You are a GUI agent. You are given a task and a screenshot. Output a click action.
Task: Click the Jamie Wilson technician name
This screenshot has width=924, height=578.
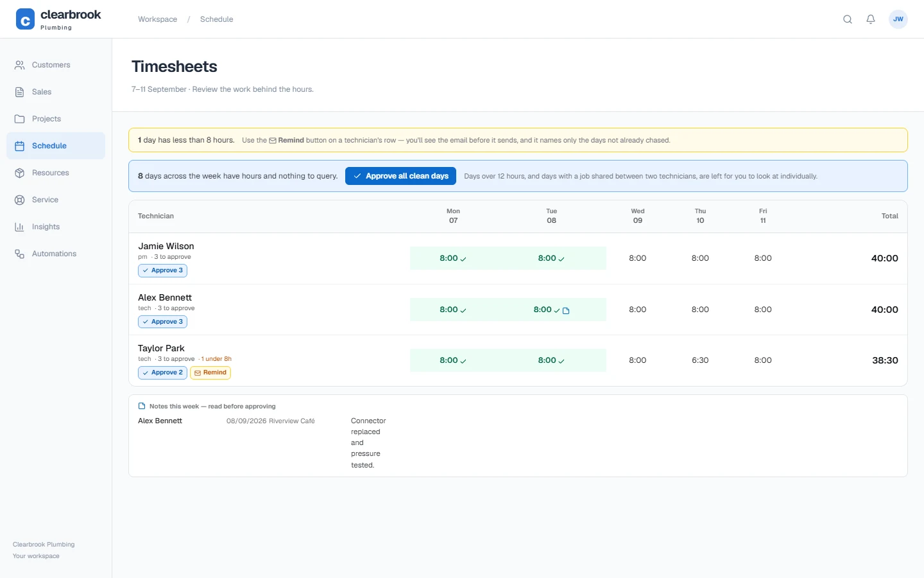(166, 246)
